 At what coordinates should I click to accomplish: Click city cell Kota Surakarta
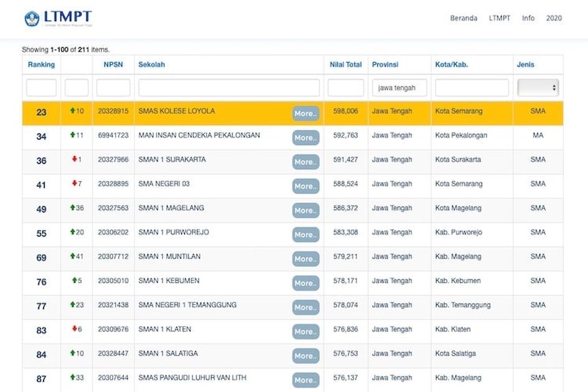[458, 159]
